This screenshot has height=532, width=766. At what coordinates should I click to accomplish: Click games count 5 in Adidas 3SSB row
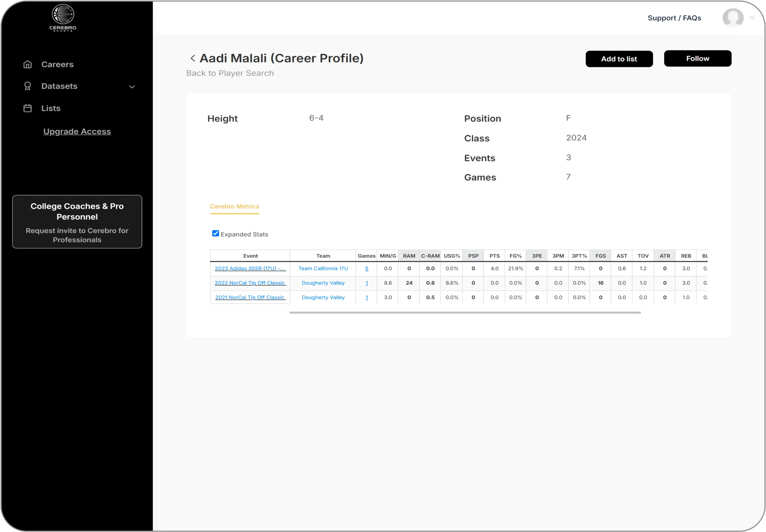(x=367, y=268)
